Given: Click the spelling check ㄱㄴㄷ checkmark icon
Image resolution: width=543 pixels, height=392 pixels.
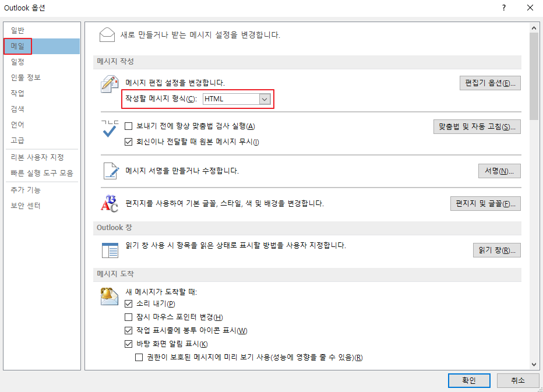Looking at the screenshot, I should (110, 129).
